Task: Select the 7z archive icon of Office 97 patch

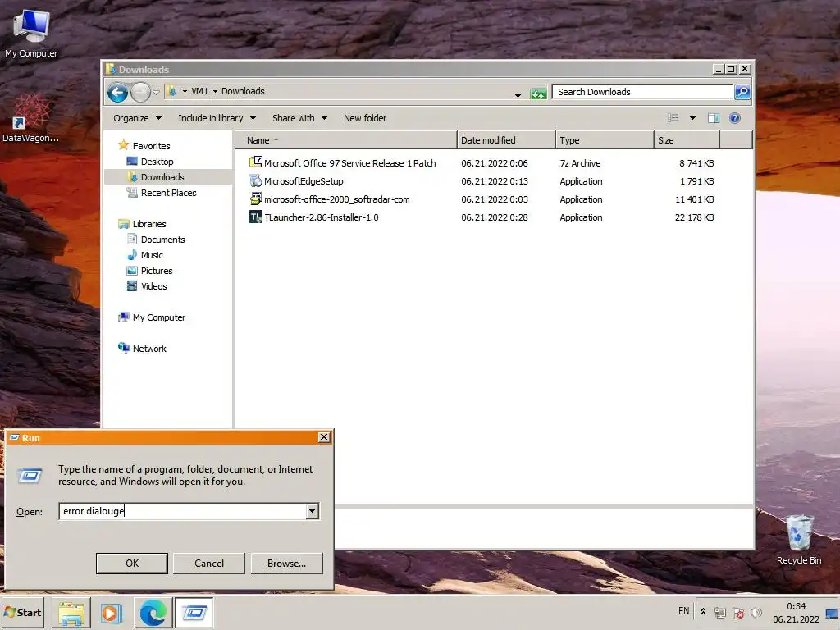Action: point(256,162)
